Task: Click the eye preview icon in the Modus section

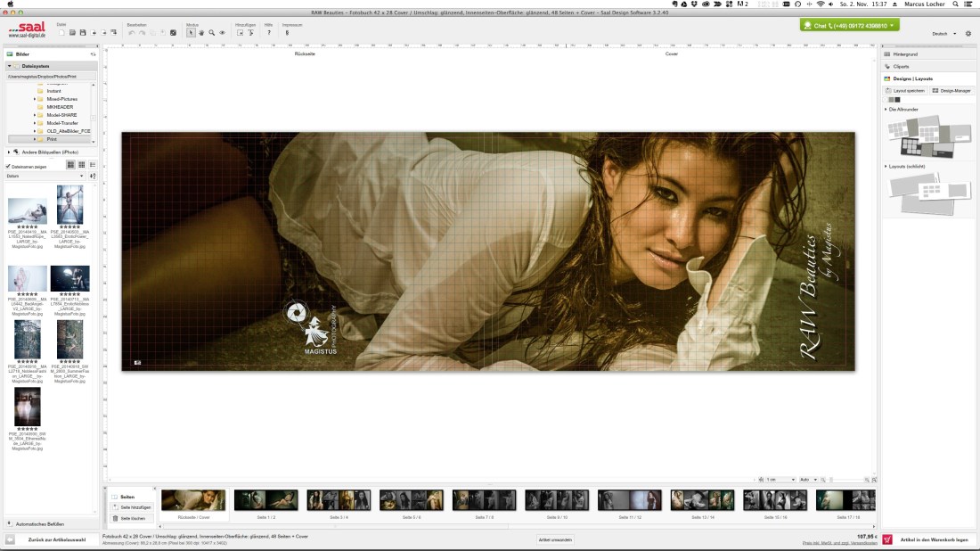Action: click(x=222, y=33)
